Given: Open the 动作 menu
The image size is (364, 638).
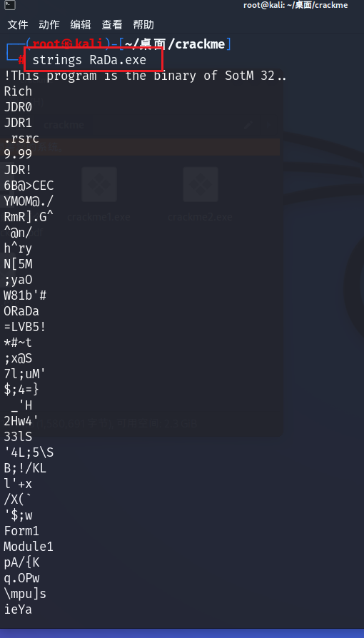Looking at the screenshot, I should point(49,25).
